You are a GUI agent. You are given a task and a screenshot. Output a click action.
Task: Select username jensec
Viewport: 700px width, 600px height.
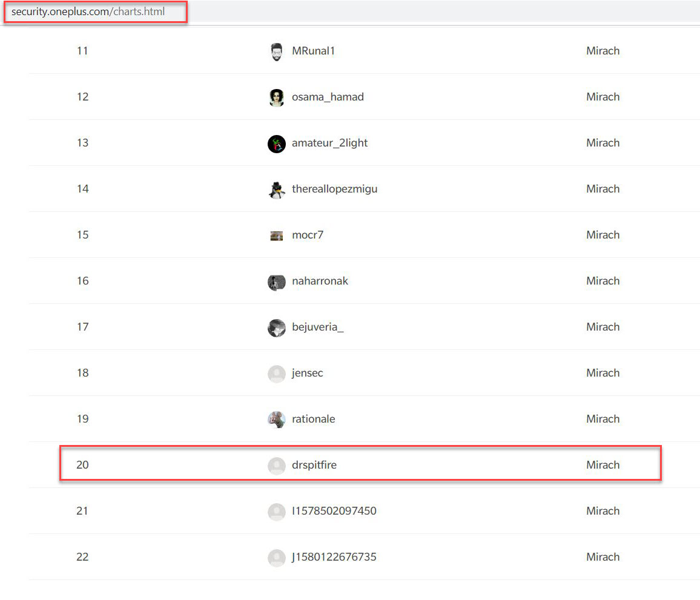point(307,373)
